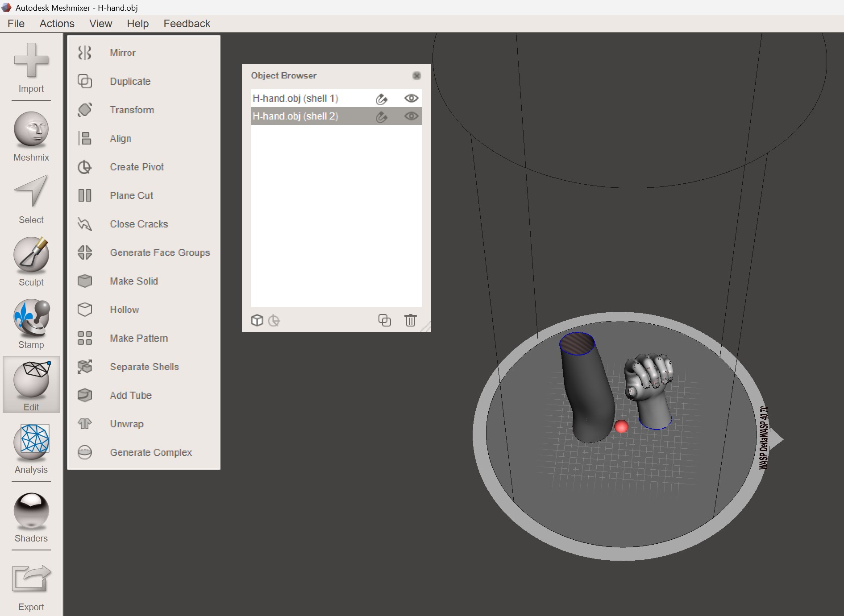Click the Separate Shells icon

click(x=85, y=367)
